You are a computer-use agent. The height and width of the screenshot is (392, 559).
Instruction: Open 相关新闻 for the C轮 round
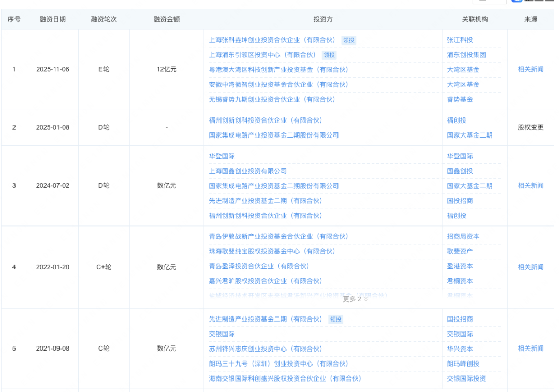click(531, 349)
